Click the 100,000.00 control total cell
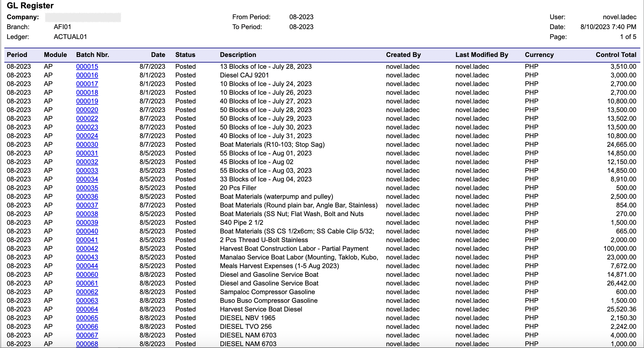 click(620, 249)
